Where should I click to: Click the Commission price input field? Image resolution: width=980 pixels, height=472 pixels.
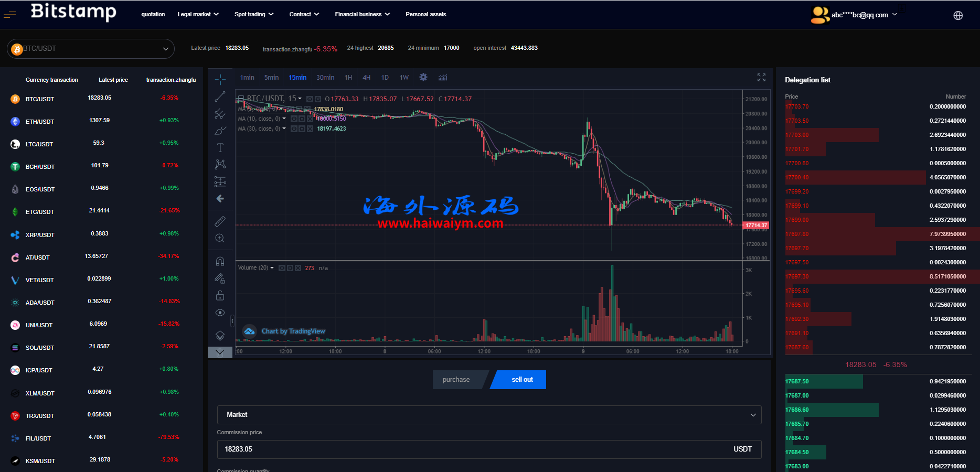coord(472,449)
